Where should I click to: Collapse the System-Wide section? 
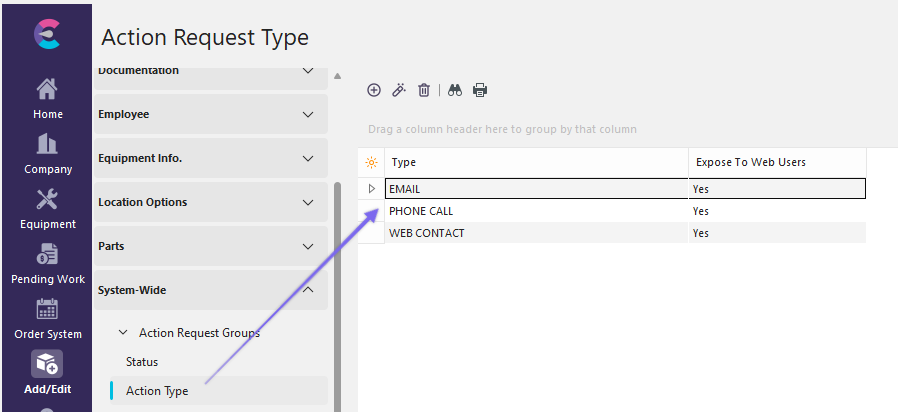coord(308,290)
